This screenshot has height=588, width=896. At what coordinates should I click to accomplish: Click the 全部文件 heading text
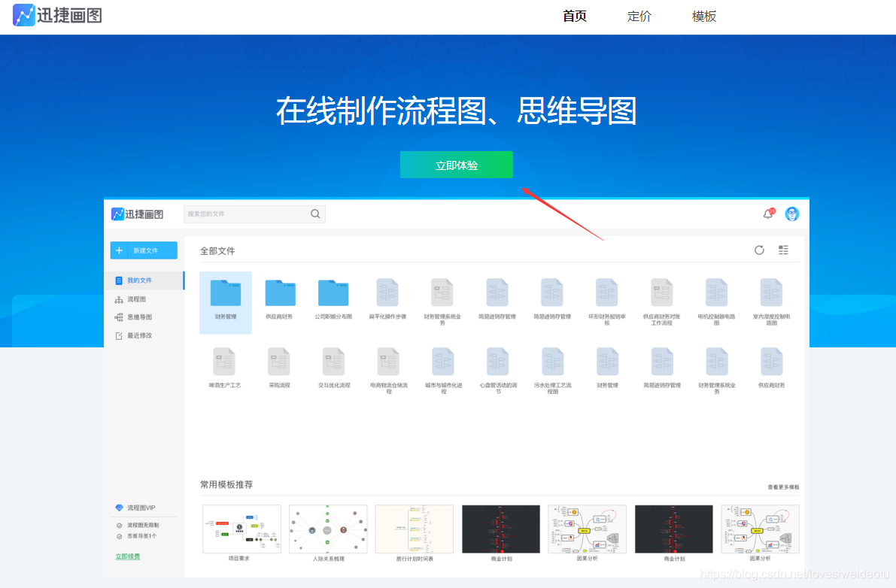point(217,250)
